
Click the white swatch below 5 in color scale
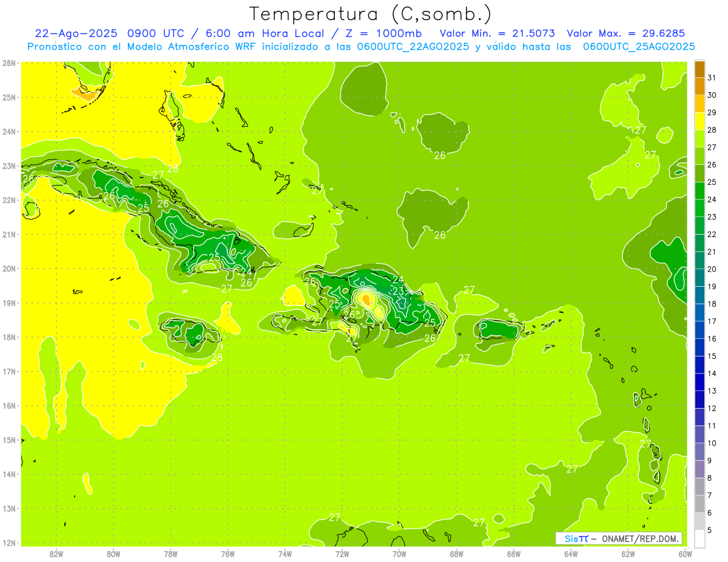[x=699, y=538]
